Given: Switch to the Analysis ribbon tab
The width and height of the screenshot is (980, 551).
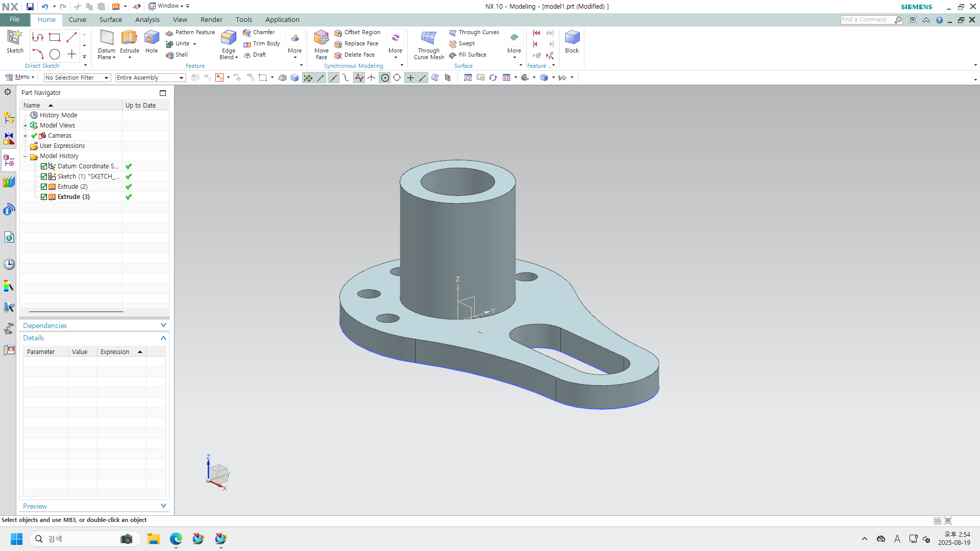Looking at the screenshot, I should (147, 19).
